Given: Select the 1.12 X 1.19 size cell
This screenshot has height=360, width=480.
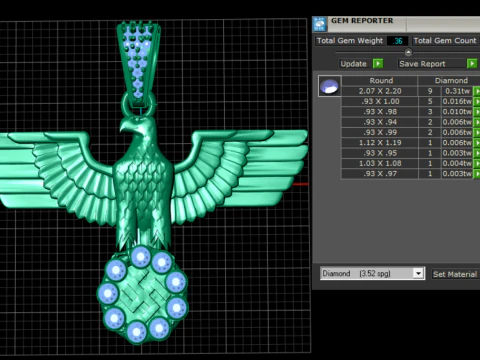Looking at the screenshot, I should pos(380,143).
